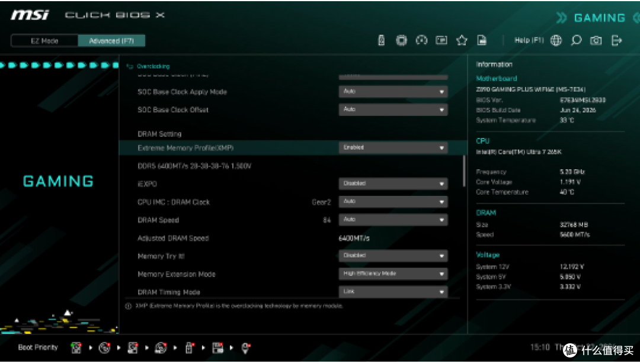Click the Boot Priority label
Screen dimensions: 640x364
[x=38, y=347]
